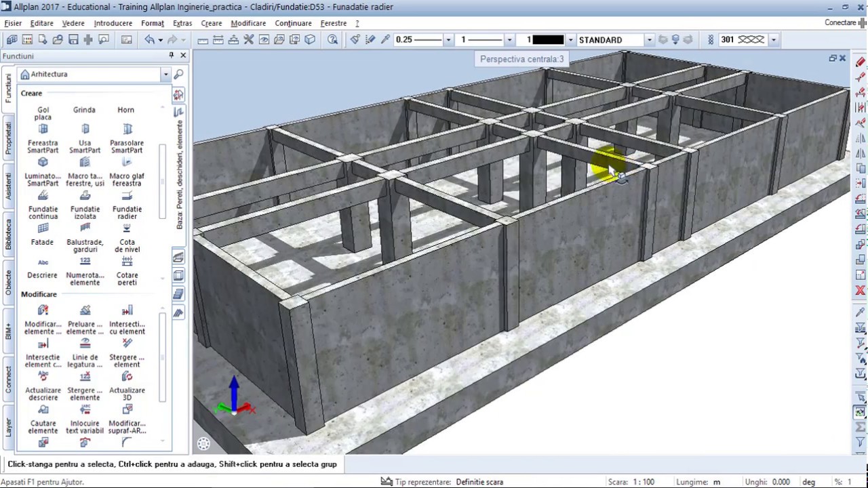The image size is (868, 488).
Task: Click the Cotare pereti tool icon
Action: pyautogui.click(x=127, y=262)
